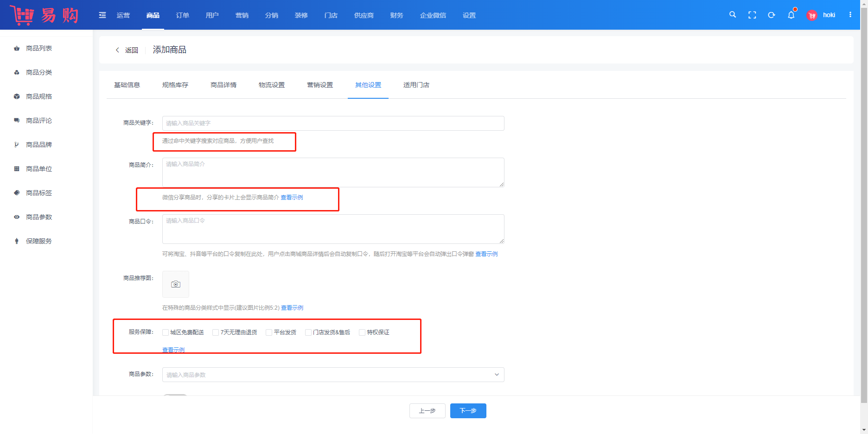Click the 下一步 button

tap(468, 411)
